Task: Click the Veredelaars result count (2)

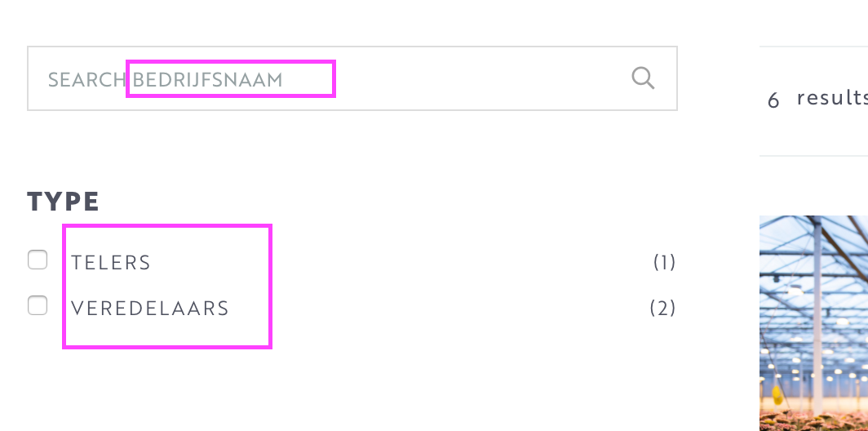Action: point(662,309)
